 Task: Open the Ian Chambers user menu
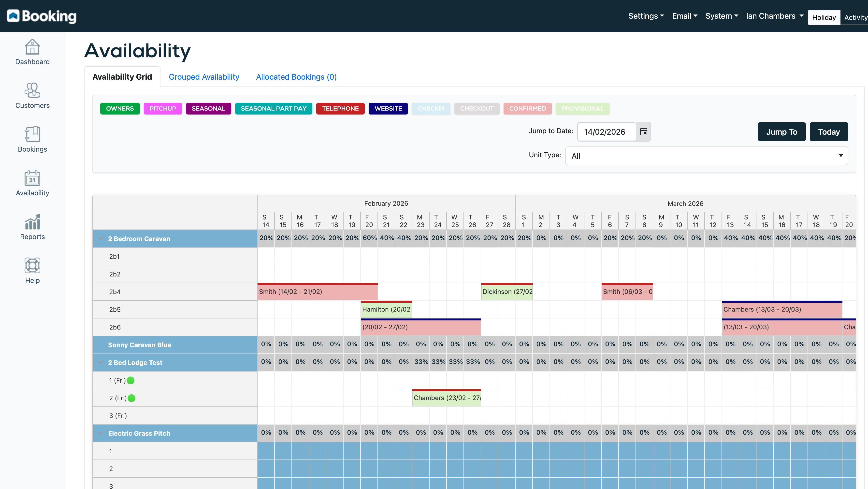[x=775, y=16]
